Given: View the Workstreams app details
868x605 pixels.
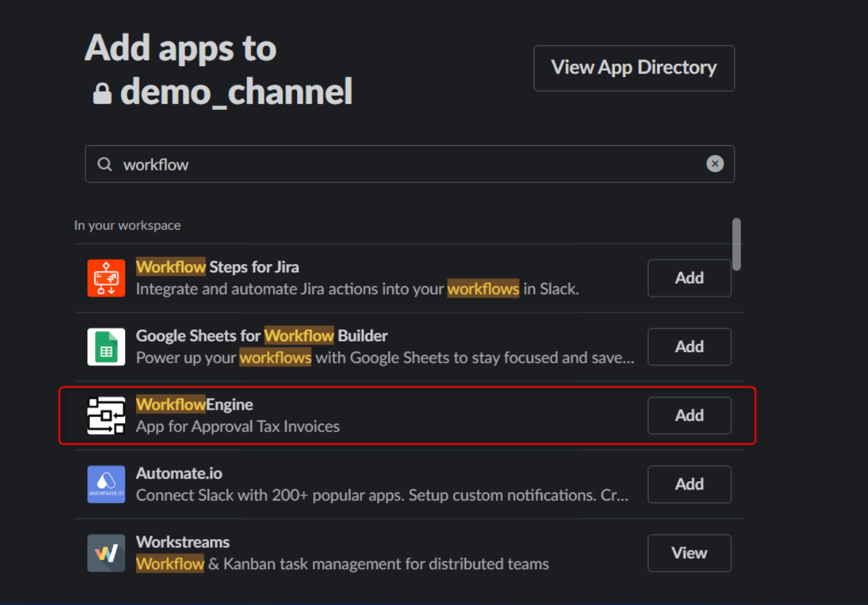Looking at the screenshot, I should (x=688, y=553).
